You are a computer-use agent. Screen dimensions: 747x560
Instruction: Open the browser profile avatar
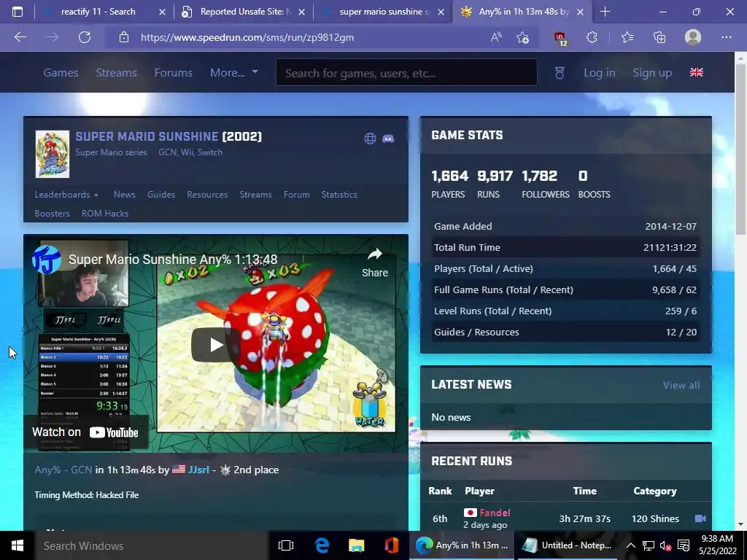click(693, 37)
